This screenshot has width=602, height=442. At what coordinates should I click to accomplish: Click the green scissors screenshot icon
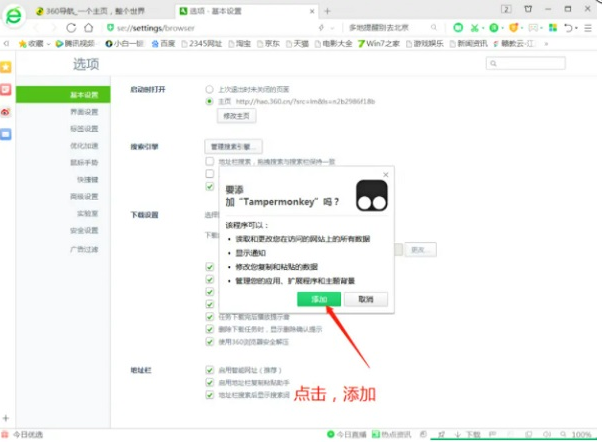475,28
